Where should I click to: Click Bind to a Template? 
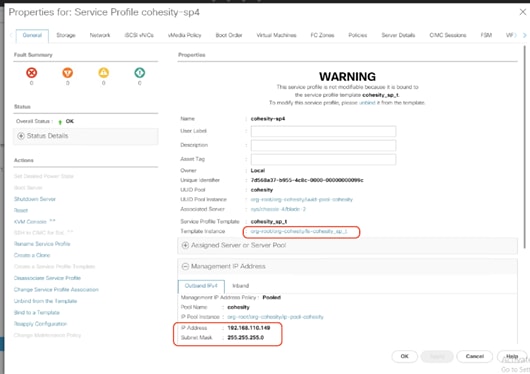click(37, 313)
